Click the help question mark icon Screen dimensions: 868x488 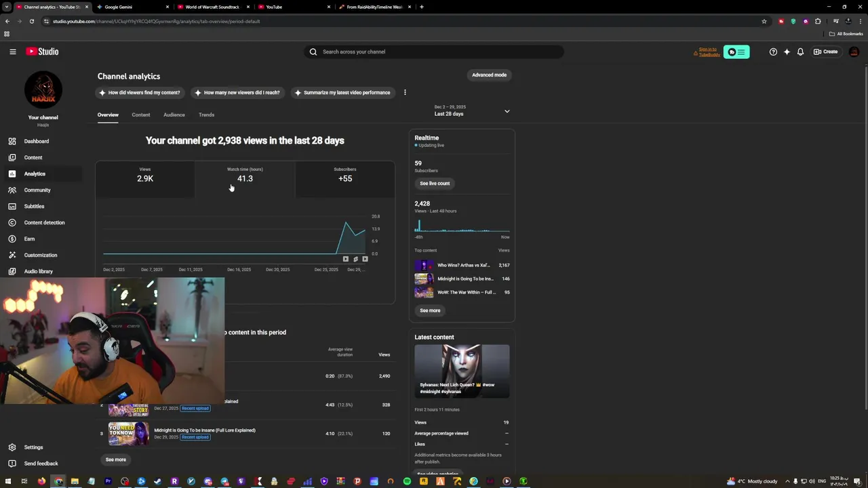point(773,52)
